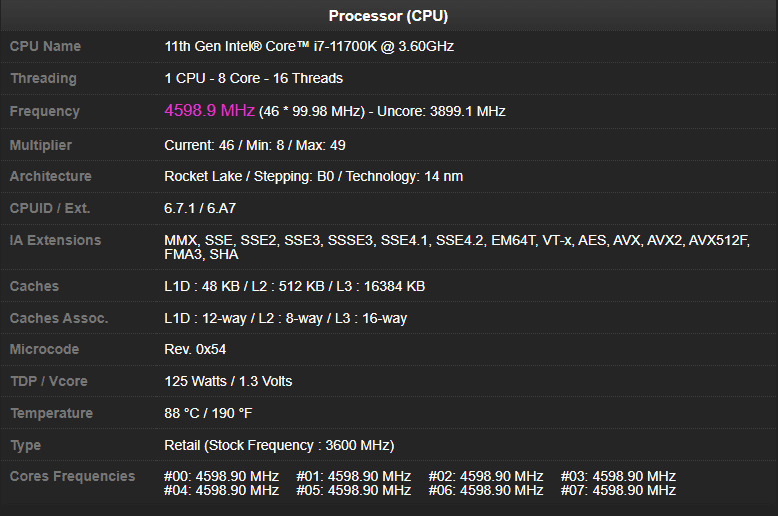This screenshot has width=778, height=516.
Task: Click the pink 4598.9 MHz frequency value
Action: (209, 110)
